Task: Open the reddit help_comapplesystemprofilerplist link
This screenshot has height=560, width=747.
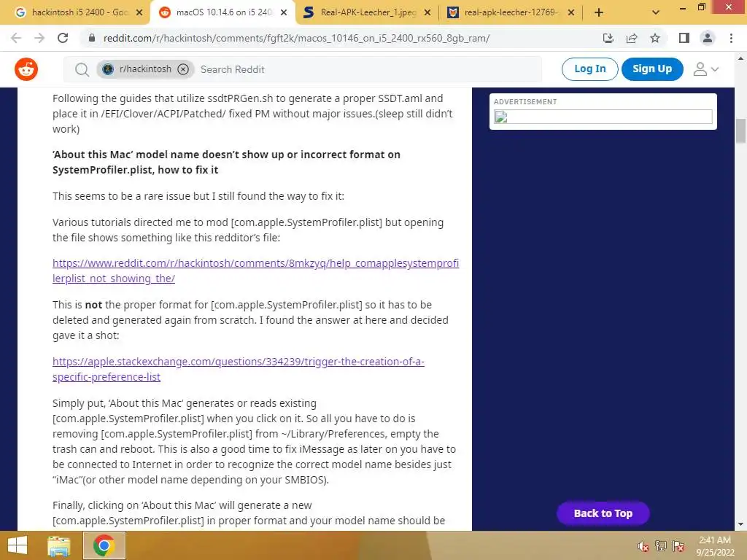Action: click(255, 271)
